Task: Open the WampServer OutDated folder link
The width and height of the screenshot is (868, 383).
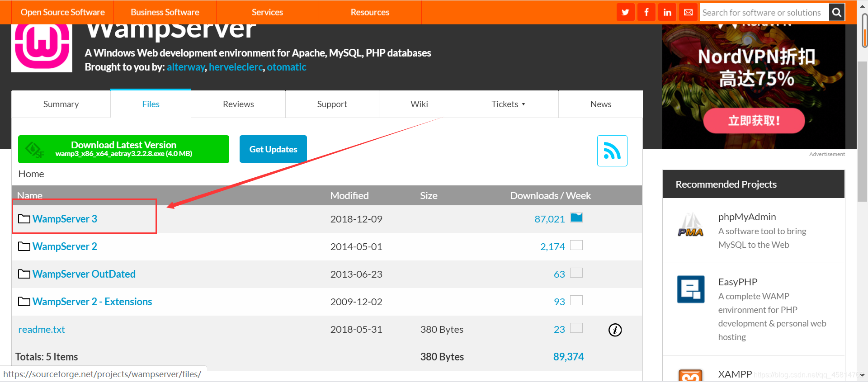Action: point(84,274)
